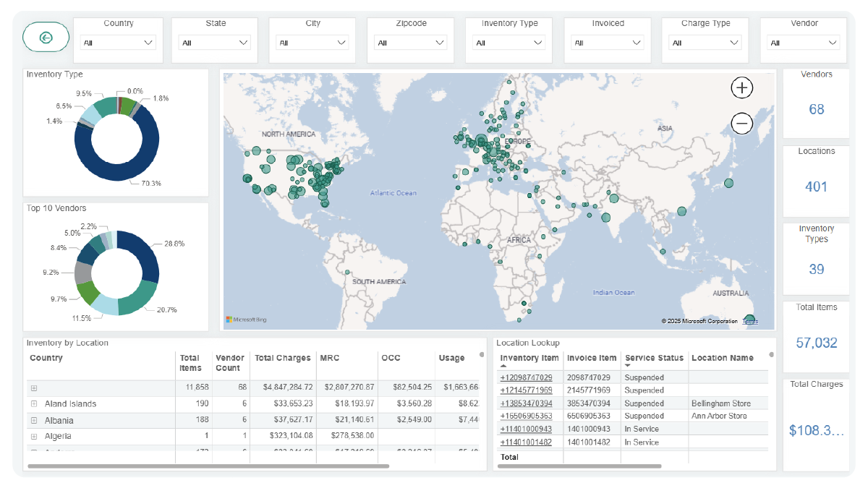Open the Vendor filter dropdown

pos(804,43)
